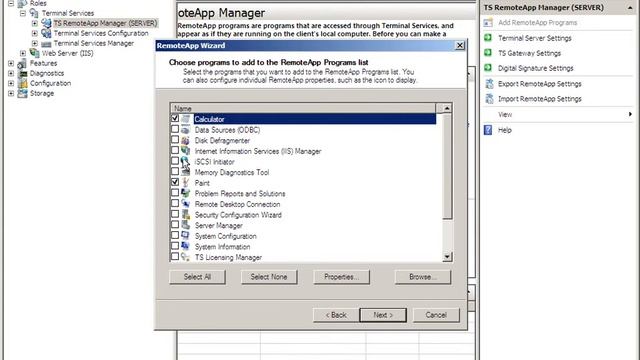Image resolution: width=640 pixels, height=360 pixels.
Task: Choose Export RemoteApp Settings action
Action: coord(540,84)
